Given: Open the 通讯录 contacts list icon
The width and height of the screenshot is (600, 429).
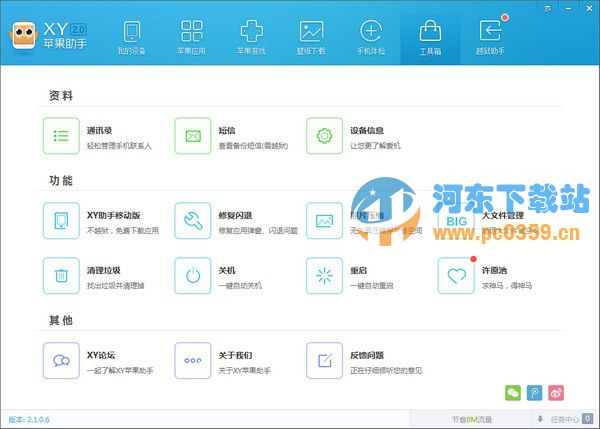Looking at the screenshot, I should tap(61, 136).
